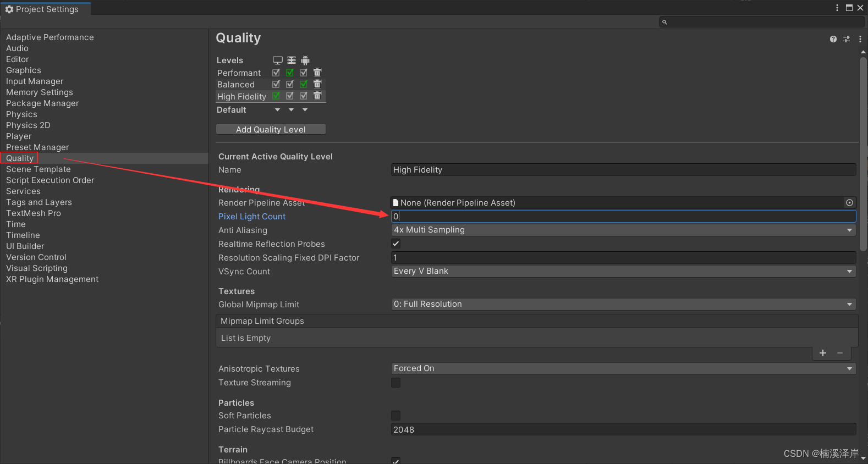Toggle Performant for Android platform
The width and height of the screenshot is (868, 464).
coord(304,73)
